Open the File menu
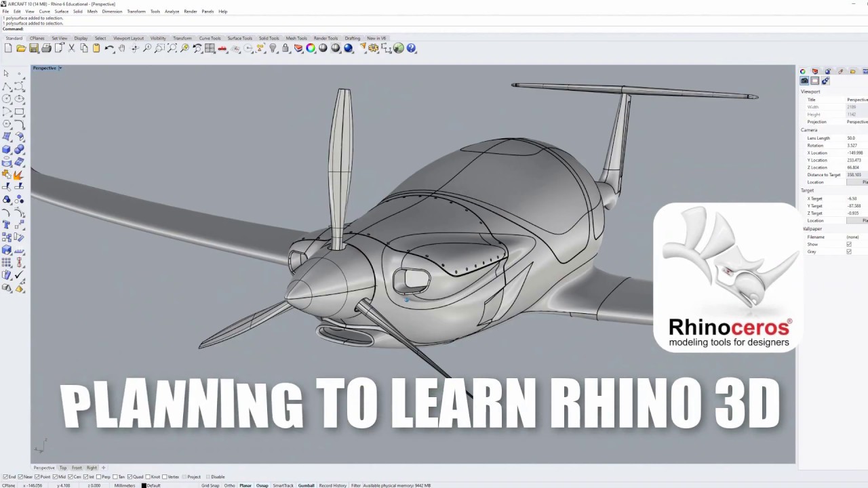 click(5, 12)
